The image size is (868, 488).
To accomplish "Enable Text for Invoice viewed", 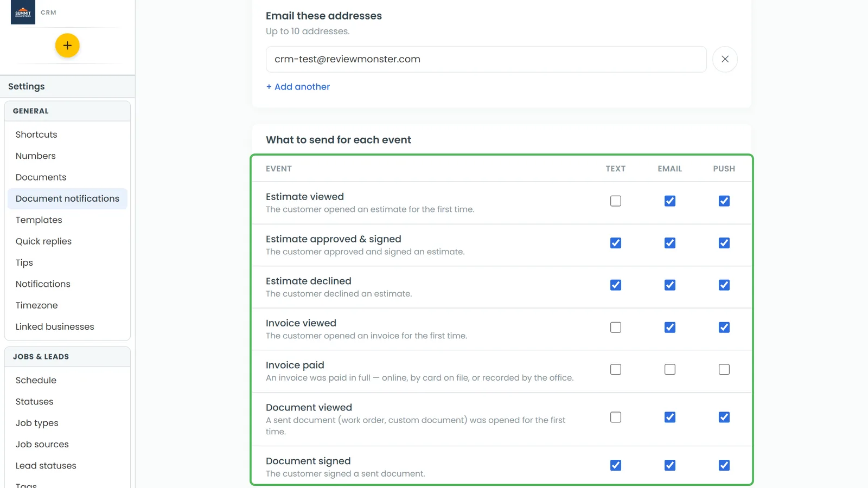I will point(616,328).
